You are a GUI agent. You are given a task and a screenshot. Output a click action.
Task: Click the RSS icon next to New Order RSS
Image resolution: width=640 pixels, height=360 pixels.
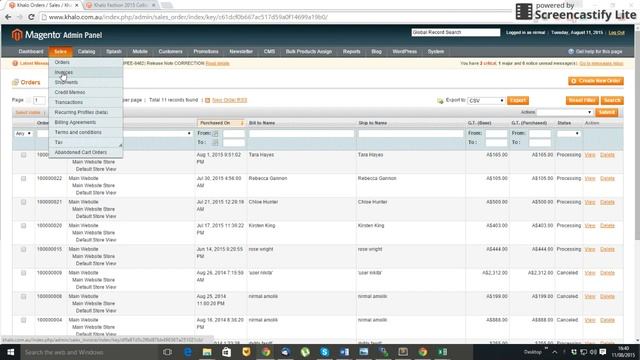click(207, 100)
